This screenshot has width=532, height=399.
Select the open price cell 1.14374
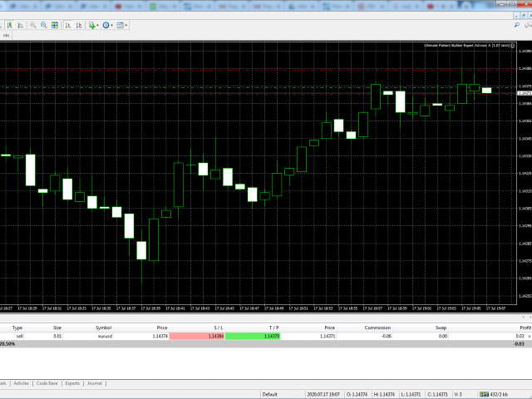click(x=160, y=336)
